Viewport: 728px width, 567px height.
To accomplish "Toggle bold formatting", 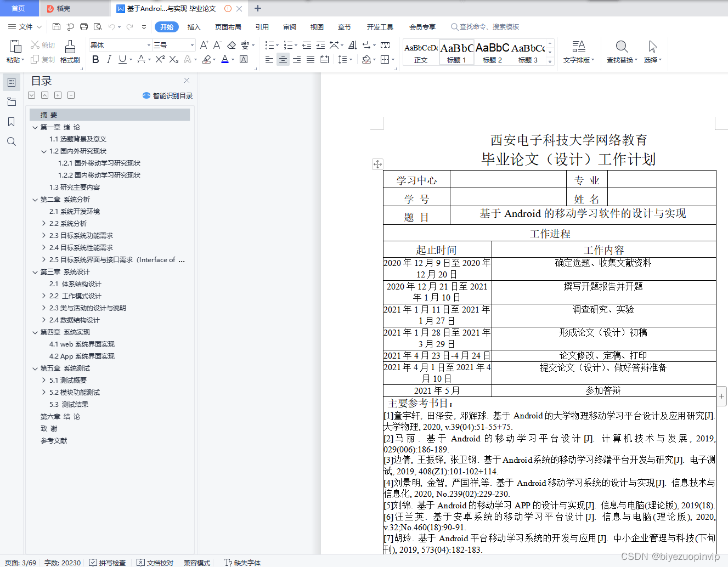I will click(x=96, y=59).
